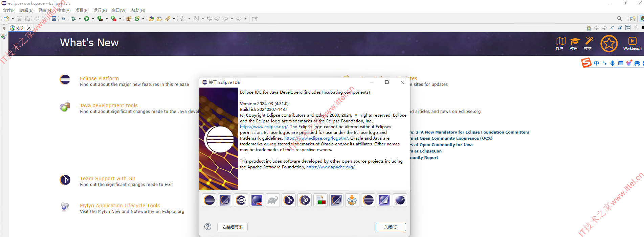Close the 欢迎 tab with its X

coord(29,28)
